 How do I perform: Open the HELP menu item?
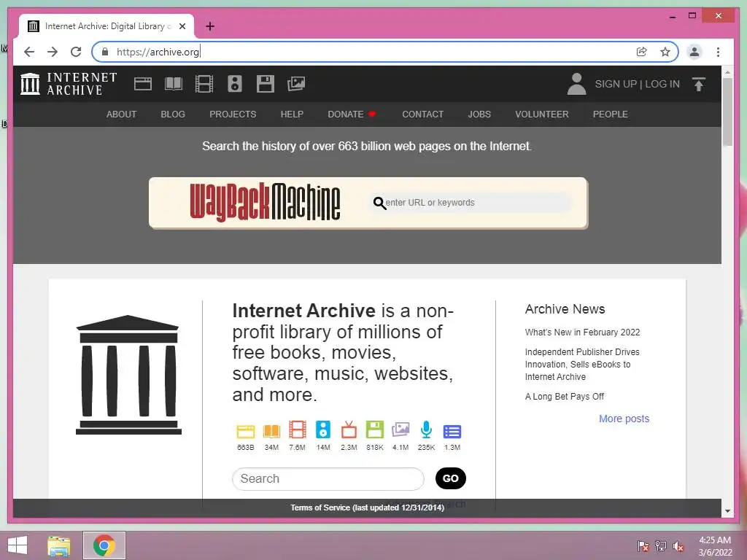[x=292, y=114]
